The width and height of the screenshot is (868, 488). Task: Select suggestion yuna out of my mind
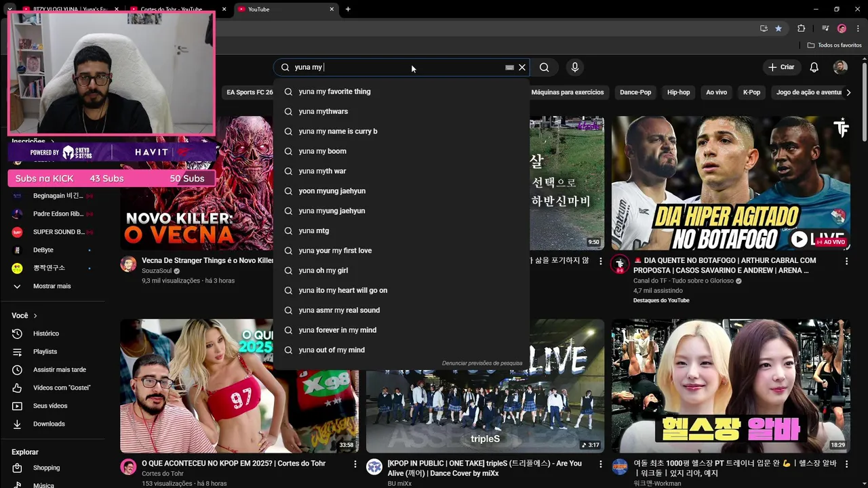(x=401, y=350)
